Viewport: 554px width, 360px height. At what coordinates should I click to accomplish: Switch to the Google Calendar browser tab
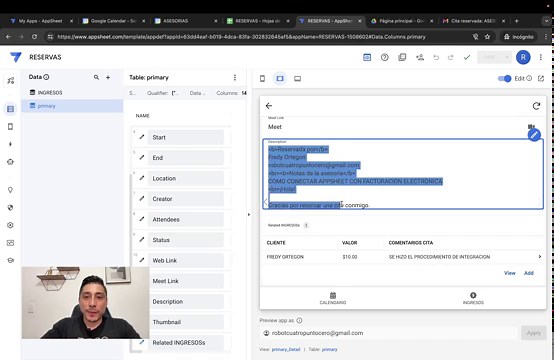point(113,21)
